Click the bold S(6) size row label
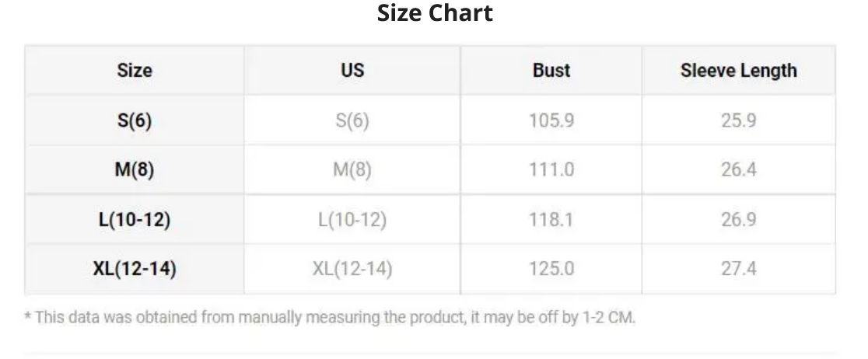Screen dimensions: 868x359 pos(135,120)
